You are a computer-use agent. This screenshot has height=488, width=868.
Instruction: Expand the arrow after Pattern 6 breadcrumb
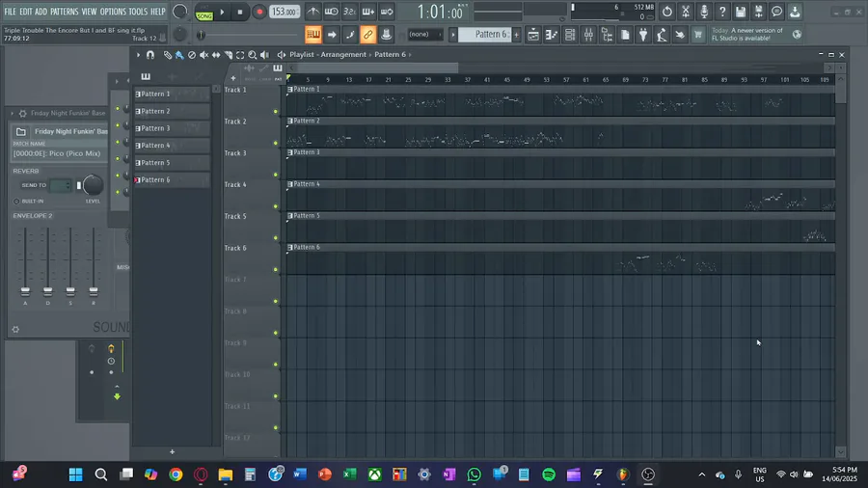click(410, 55)
